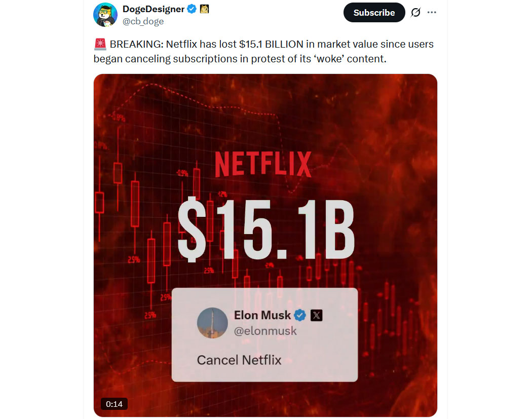Subscribe to DogeDesigner
This screenshot has height=419, width=532.
[x=374, y=13]
